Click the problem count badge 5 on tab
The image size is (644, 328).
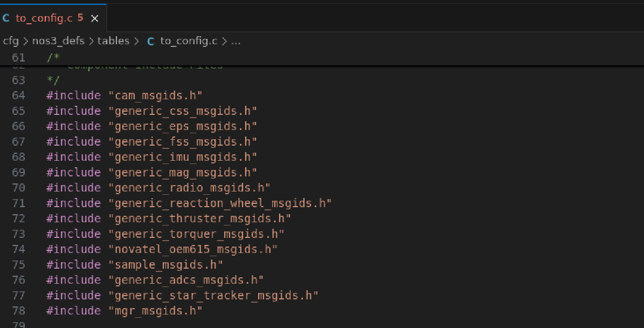[x=80, y=18]
